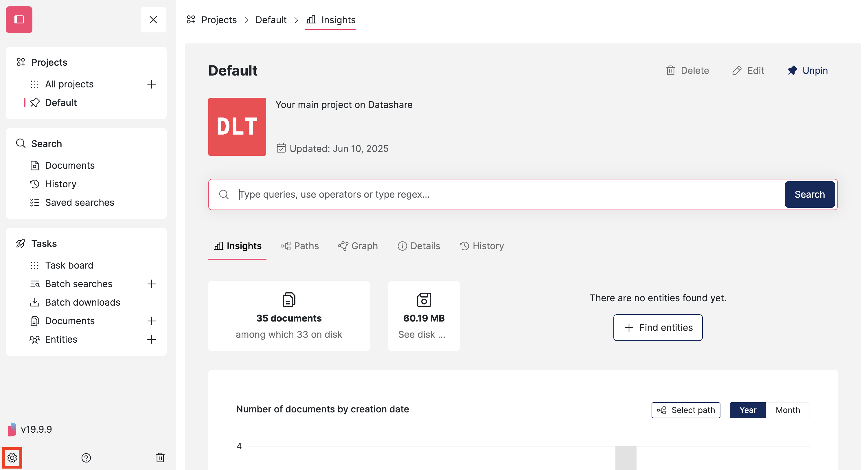Click the magnifier icon inside the search bar
Screen dimensions: 868x470
(224, 194)
